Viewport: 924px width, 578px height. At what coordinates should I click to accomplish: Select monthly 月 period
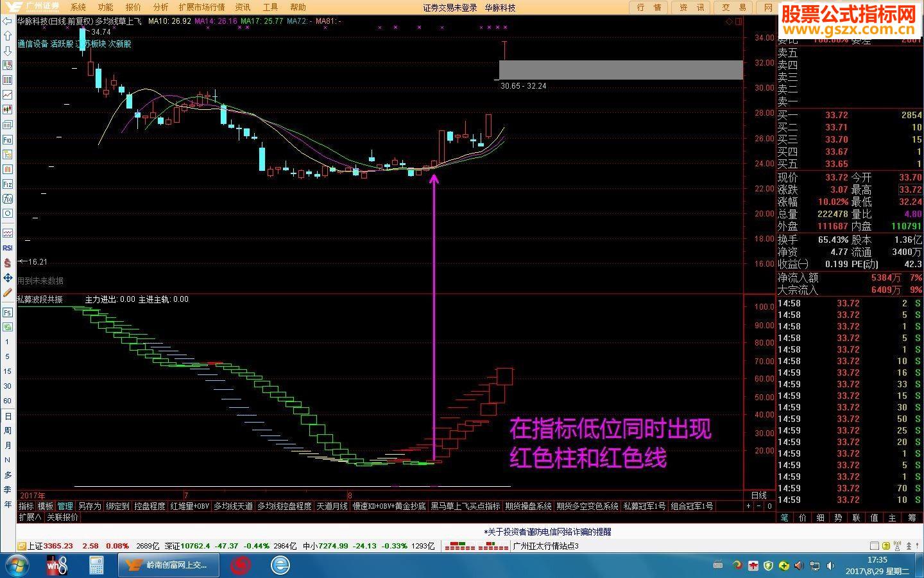click(8, 445)
